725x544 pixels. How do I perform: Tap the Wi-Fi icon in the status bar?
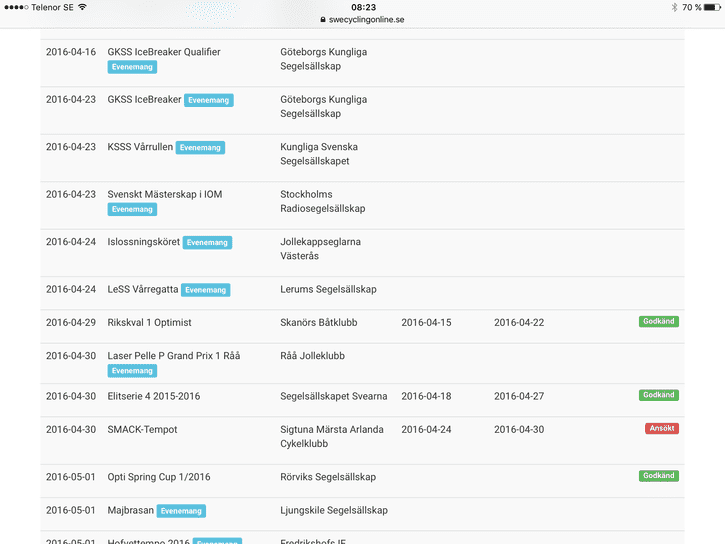click(82, 7)
